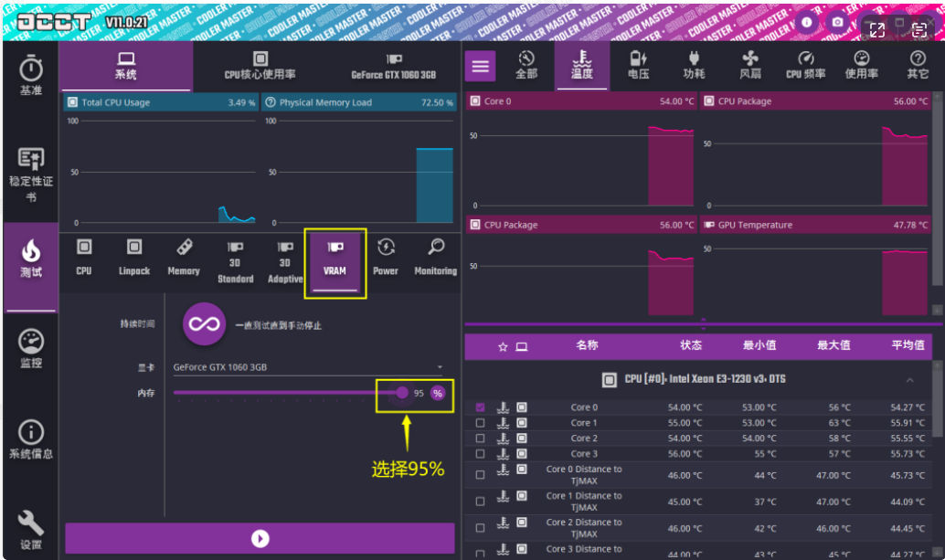This screenshot has height=560, width=945.
Task: Filter sensors by 电压 voltage
Action: tap(638, 65)
